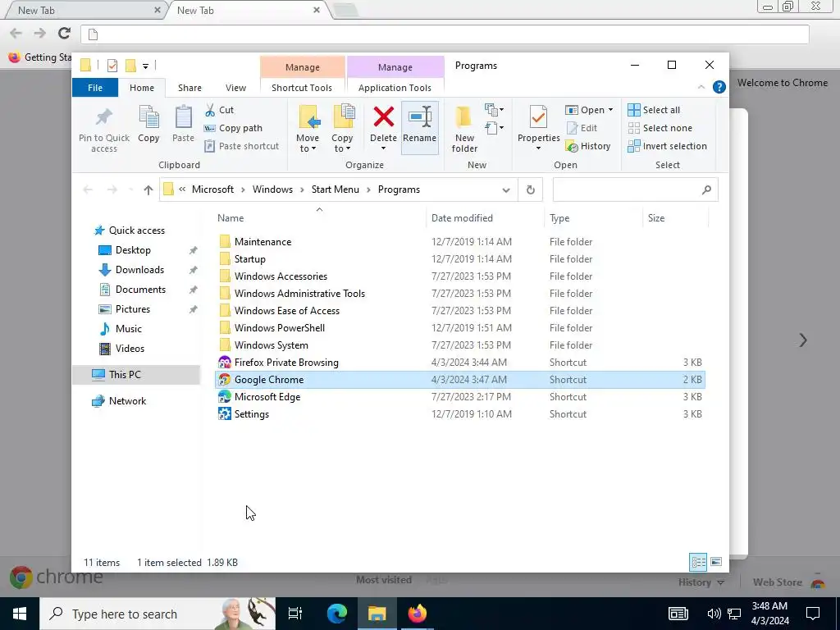Click the Explorer search box

coord(636,189)
